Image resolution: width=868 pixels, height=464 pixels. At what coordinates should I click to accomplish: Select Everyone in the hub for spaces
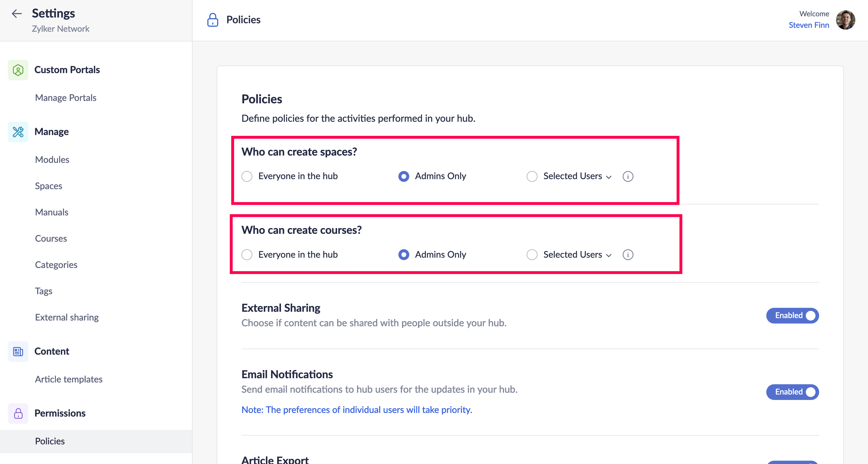pos(247,176)
